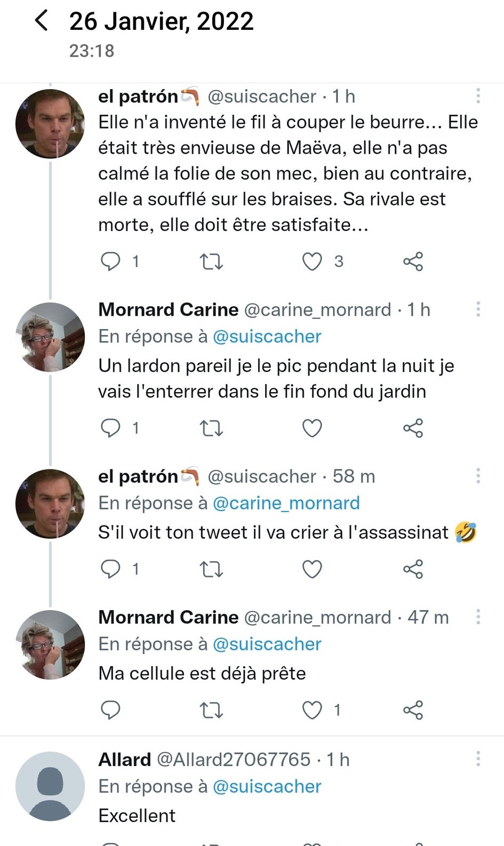
Task: Retweet el patrón's first tweet about Maëva
Action: point(211,261)
